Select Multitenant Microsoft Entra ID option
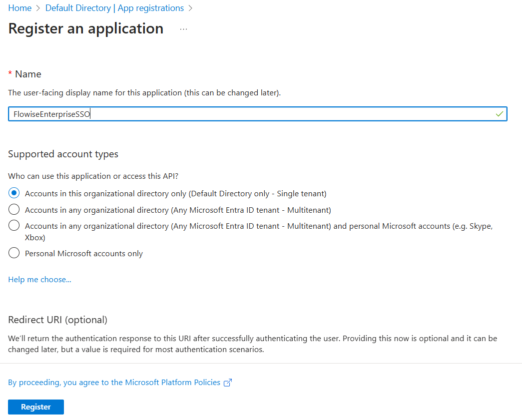 coord(14,210)
